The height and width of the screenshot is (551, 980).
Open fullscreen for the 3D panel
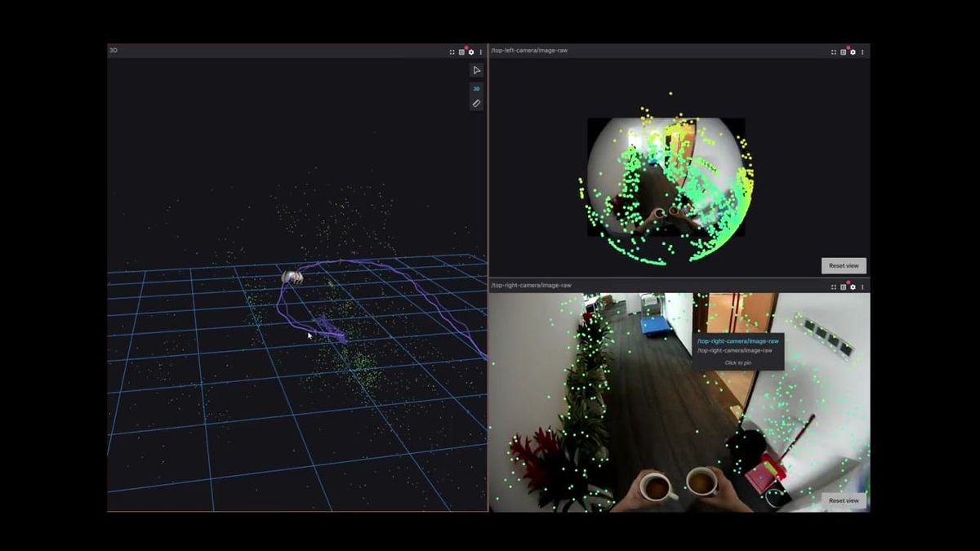tap(452, 51)
